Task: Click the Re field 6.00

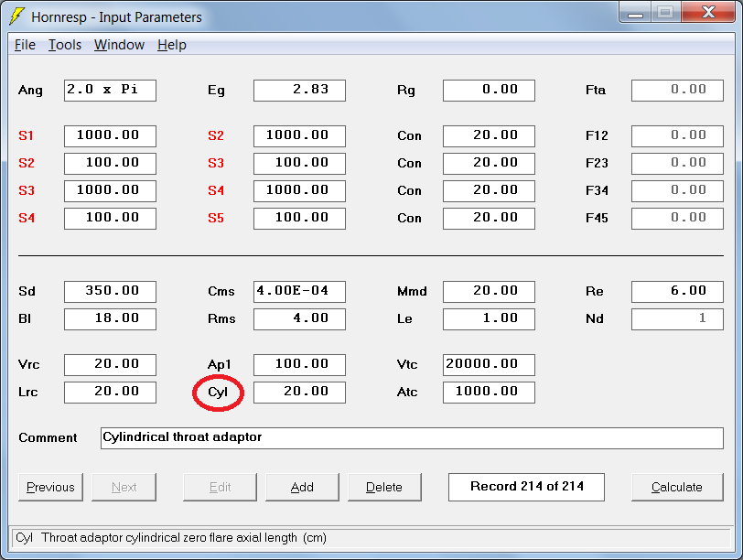Action: coord(678,291)
